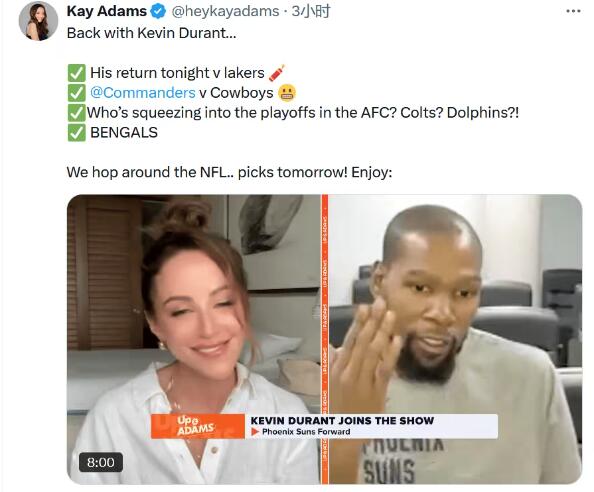
Task: Click the firecracker emoji after lakers
Action: pos(277,73)
